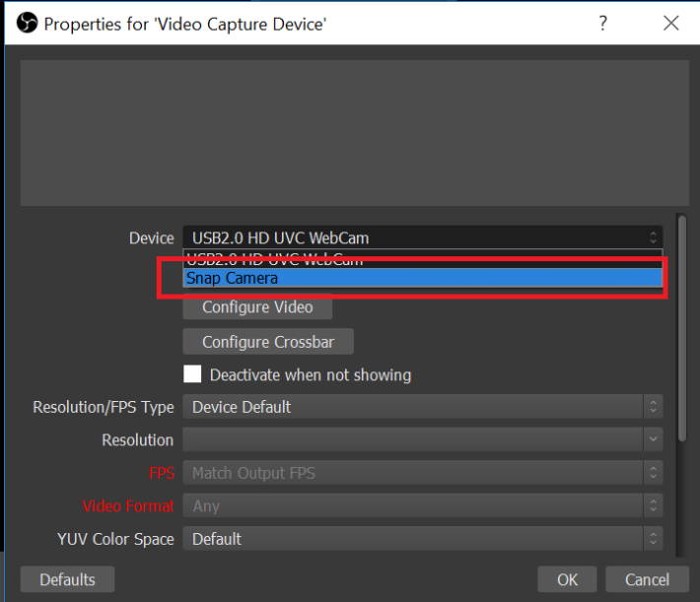This screenshot has height=602, width=700.
Task: Open the Video Format dropdown set to Any
Action: click(422, 505)
